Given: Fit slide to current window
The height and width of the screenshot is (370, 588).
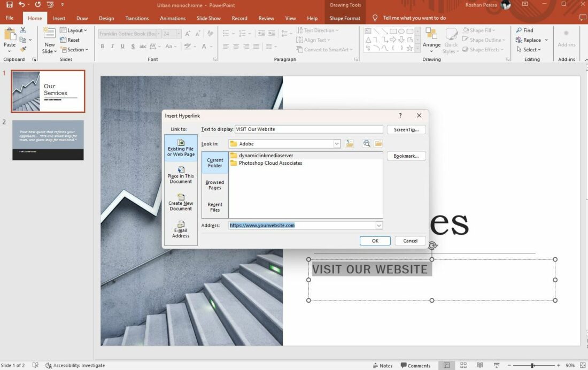Looking at the screenshot, I should (583, 365).
